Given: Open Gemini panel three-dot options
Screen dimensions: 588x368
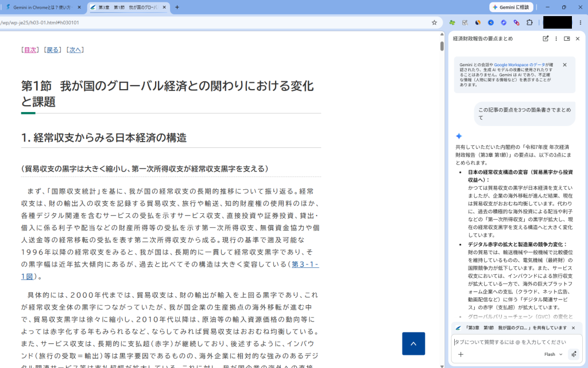Looking at the screenshot, I should tap(556, 39).
